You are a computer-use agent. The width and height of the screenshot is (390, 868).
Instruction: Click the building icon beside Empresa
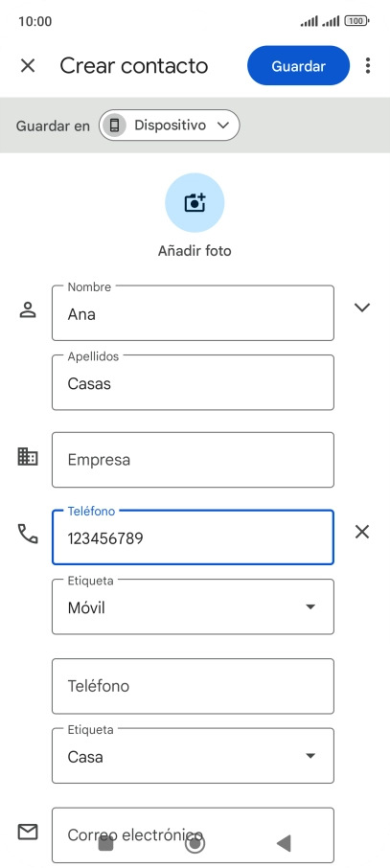(28, 457)
